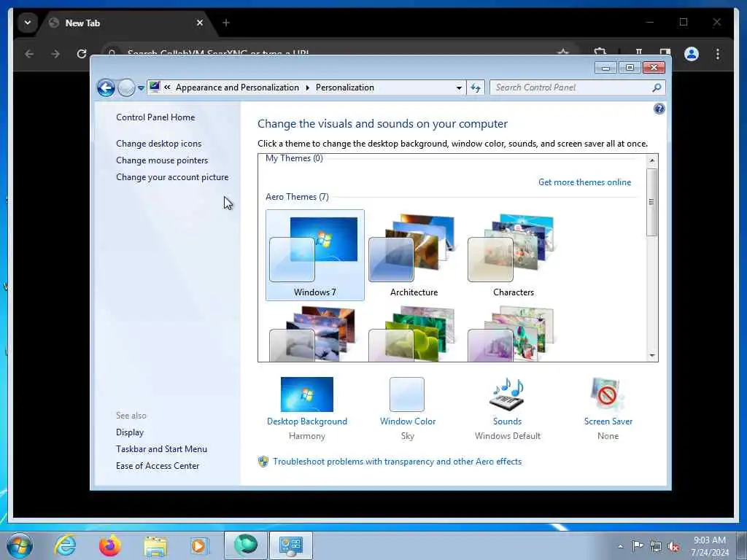Click the Chrome extensions puzzle icon
The height and width of the screenshot is (560, 747).
click(600, 52)
